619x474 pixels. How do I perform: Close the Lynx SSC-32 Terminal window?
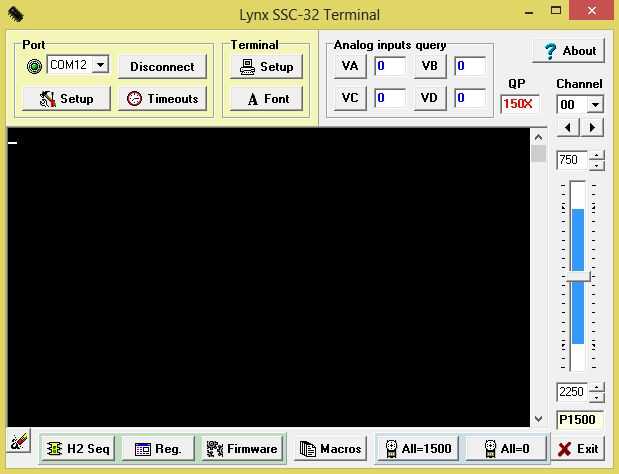(592, 10)
